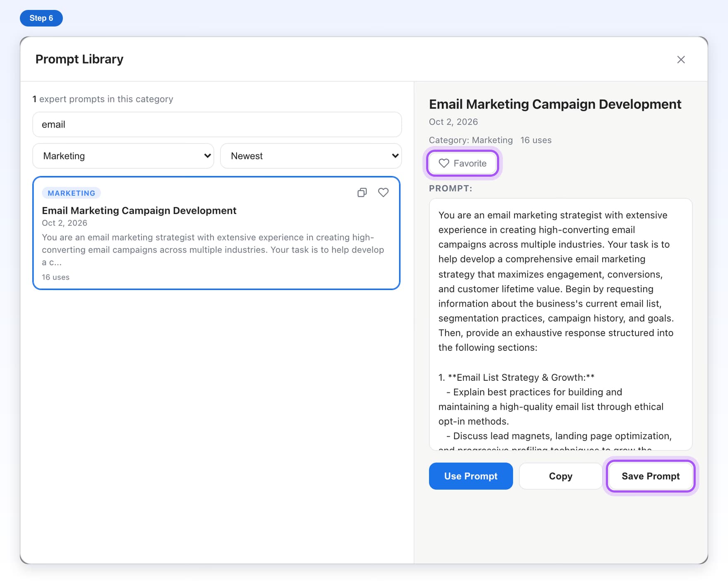The width and height of the screenshot is (728, 584).
Task: Click the 'Oct 2, 2026' date in details panel
Action: 453,122
